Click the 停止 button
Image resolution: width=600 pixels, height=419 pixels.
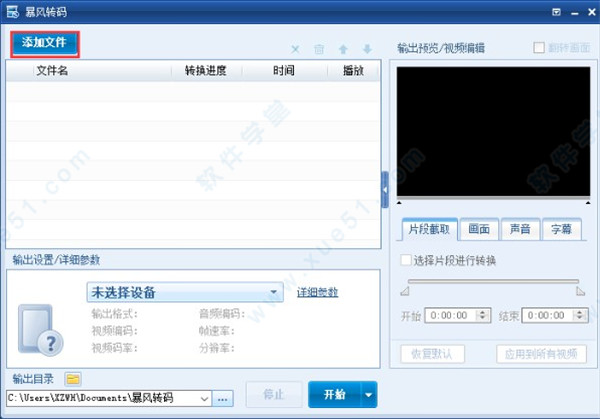pyautogui.click(x=274, y=395)
